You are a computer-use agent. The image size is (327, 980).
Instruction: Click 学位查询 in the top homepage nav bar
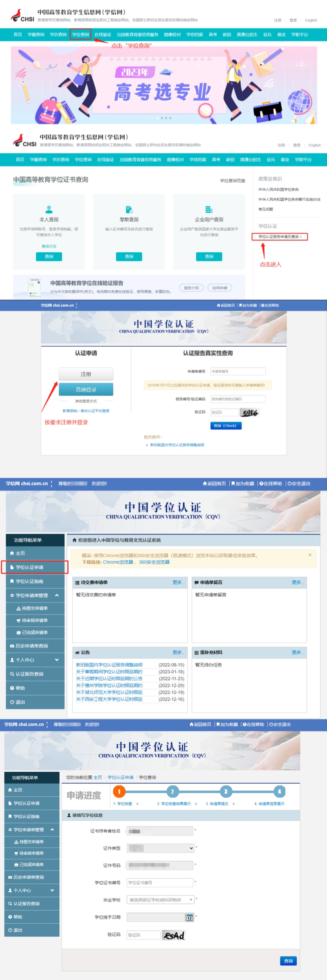click(80, 35)
